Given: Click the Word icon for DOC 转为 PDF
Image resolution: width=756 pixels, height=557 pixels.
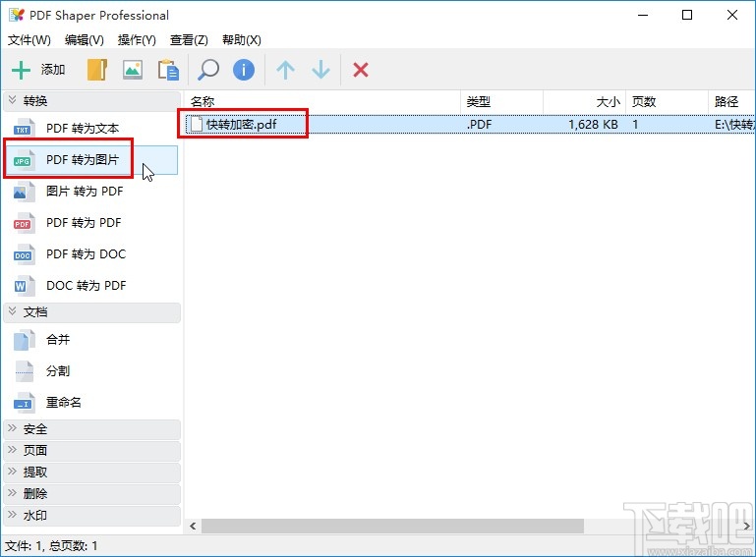Looking at the screenshot, I should tap(25, 285).
